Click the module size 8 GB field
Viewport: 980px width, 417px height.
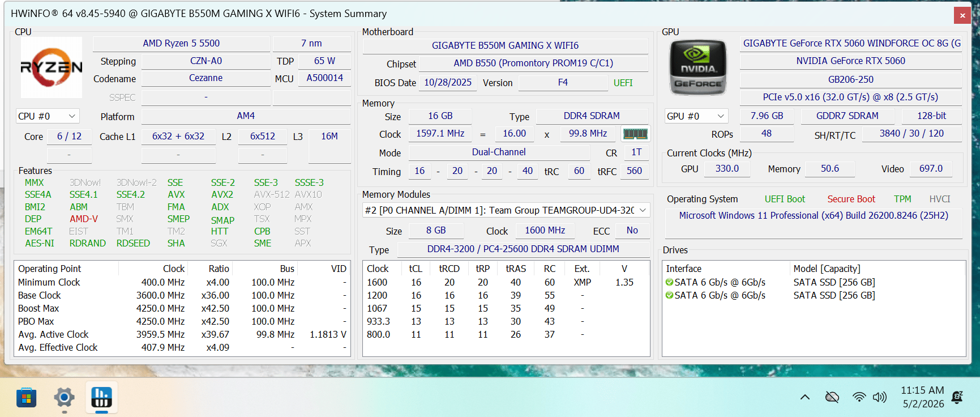436,231
